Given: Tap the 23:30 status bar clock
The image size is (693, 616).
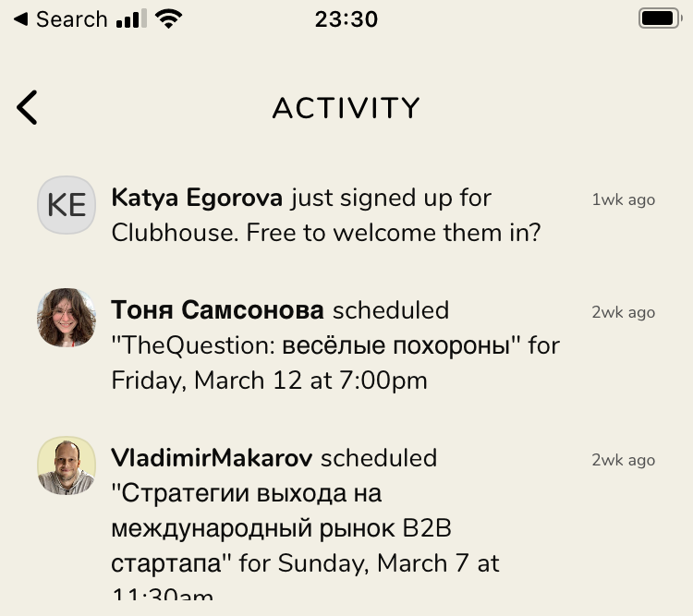Looking at the screenshot, I should (346, 19).
